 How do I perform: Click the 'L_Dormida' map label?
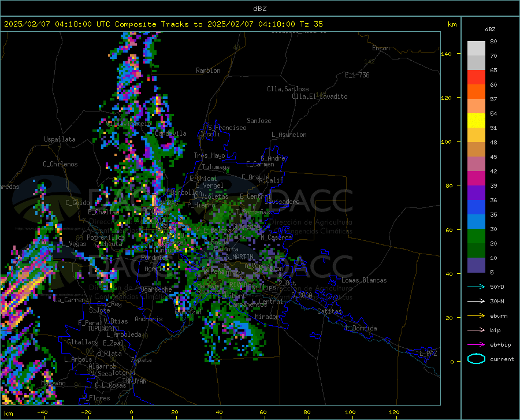point(361,328)
